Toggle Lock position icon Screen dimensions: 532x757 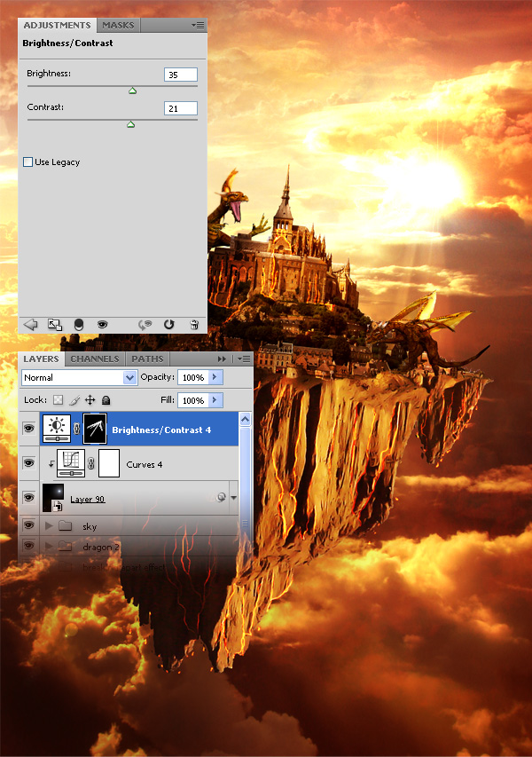90,399
